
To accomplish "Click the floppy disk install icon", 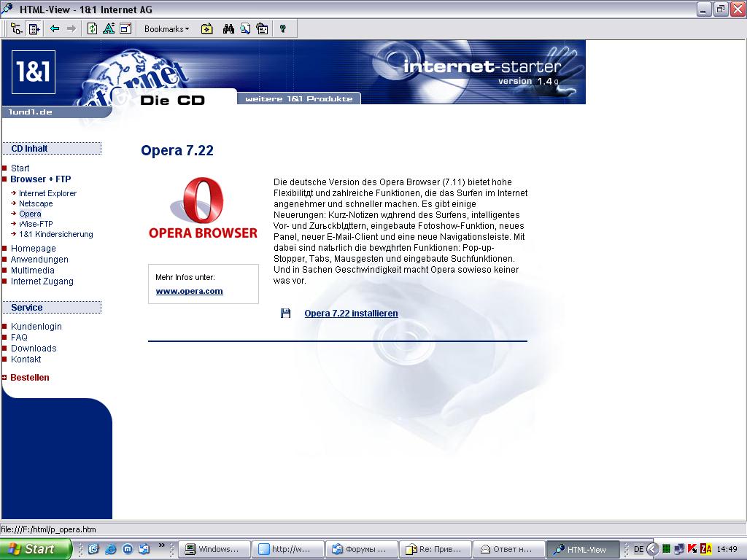I will tap(285, 314).
